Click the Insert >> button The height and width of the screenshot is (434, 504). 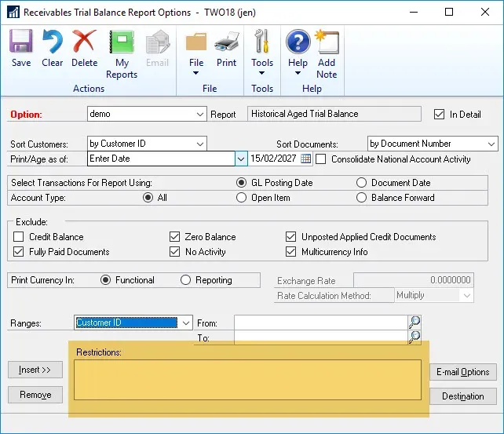(x=35, y=370)
